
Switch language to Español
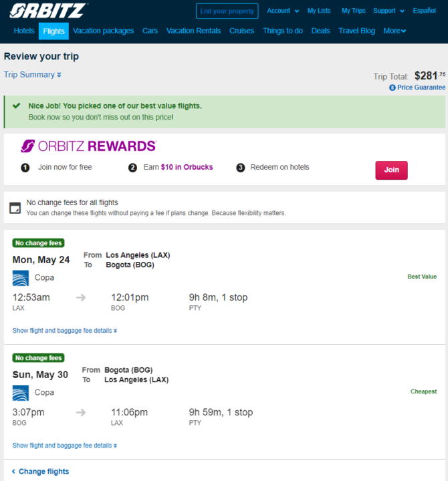click(424, 11)
